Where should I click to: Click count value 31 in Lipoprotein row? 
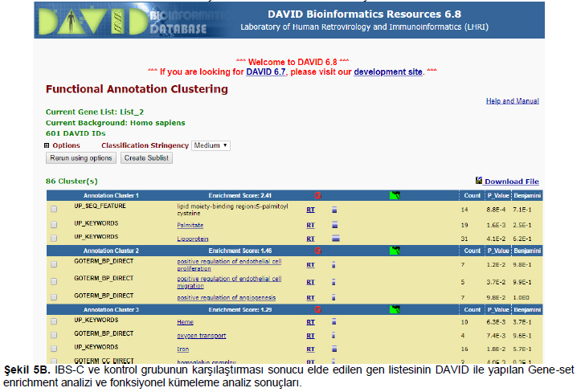[x=464, y=239]
